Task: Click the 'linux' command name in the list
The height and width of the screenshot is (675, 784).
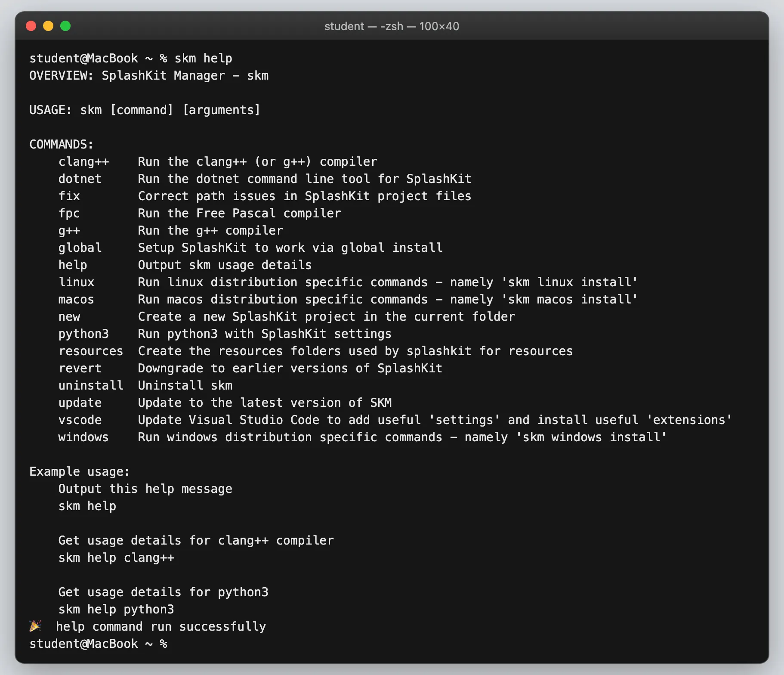Action: click(77, 282)
